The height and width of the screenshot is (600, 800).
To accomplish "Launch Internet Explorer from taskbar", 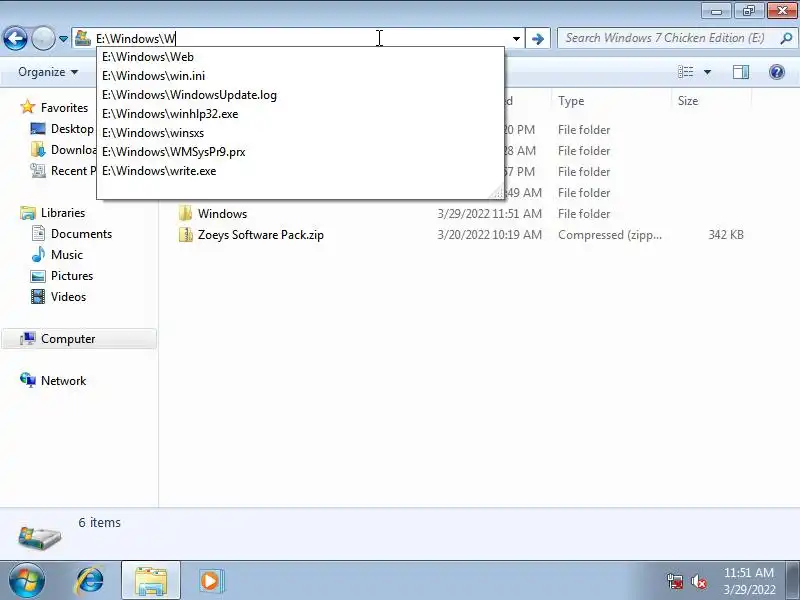I will (90, 581).
